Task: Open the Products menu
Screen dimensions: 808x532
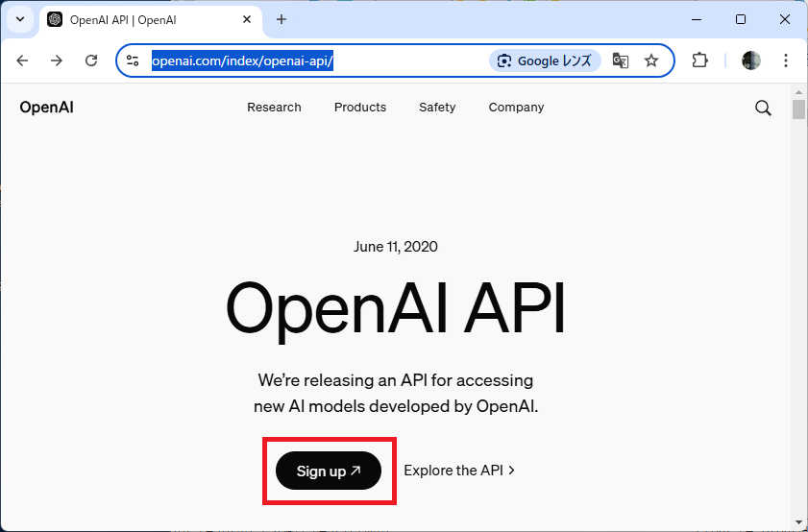Action: pos(360,108)
